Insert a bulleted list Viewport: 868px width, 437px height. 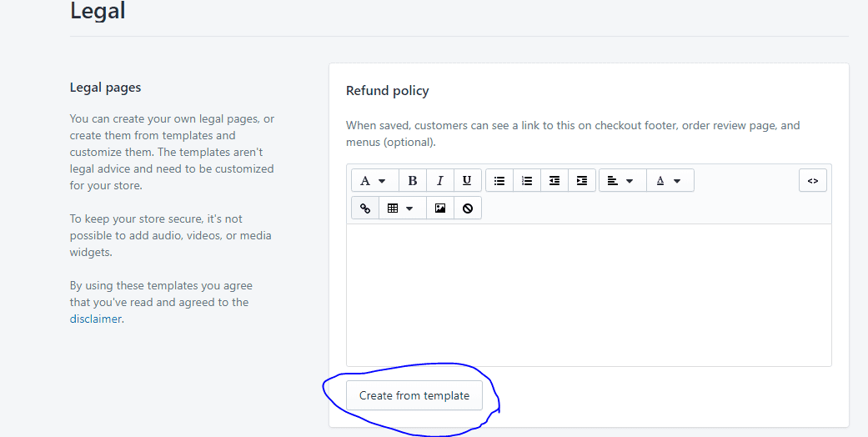click(499, 181)
